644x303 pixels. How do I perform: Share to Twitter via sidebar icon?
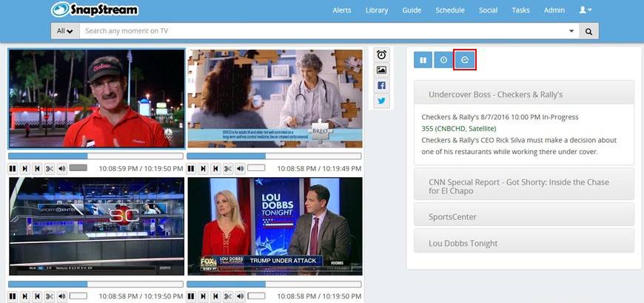(381, 101)
